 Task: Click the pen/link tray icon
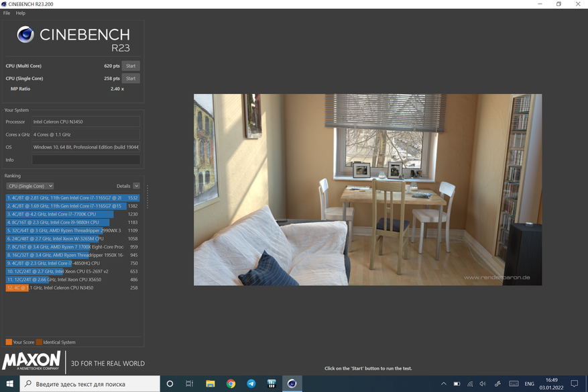click(x=497, y=384)
